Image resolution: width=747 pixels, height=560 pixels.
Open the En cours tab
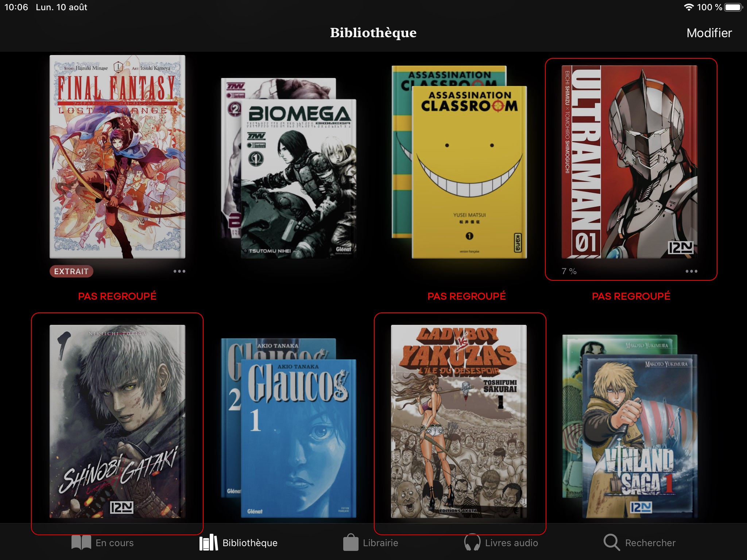tap(103, 542)
